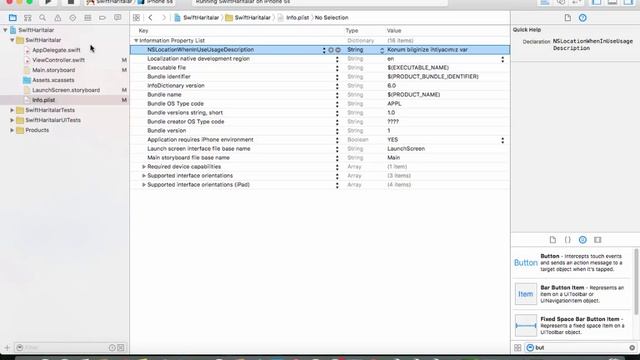
Task: Expand the SwiftHaritalarUITests folder
Action: (x=12, y=120)
